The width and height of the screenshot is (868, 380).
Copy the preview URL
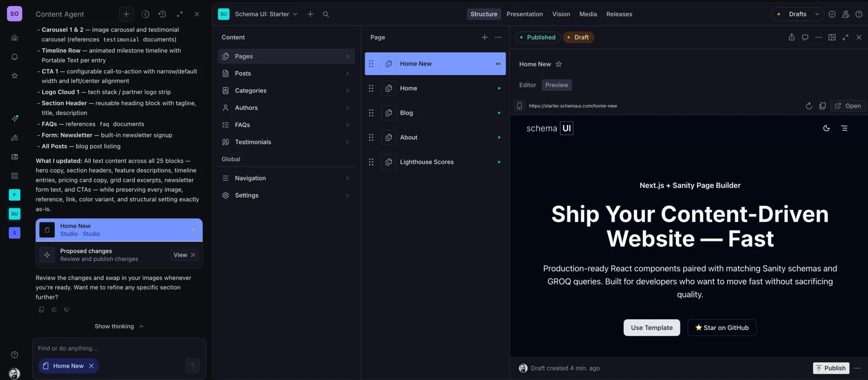(822, 106)
